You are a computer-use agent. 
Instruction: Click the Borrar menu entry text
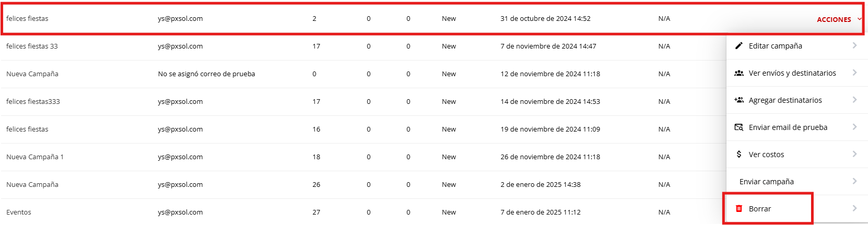pyautogui.click(x=760, y=209)
